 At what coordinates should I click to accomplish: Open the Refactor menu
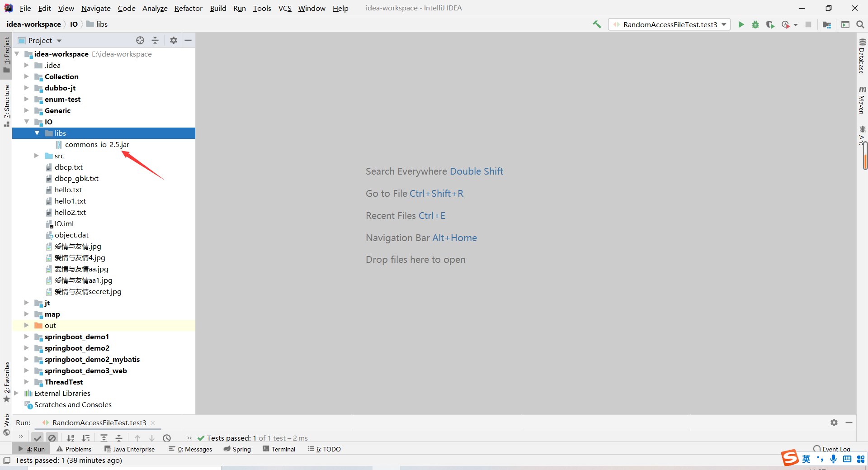click(189, 8)
